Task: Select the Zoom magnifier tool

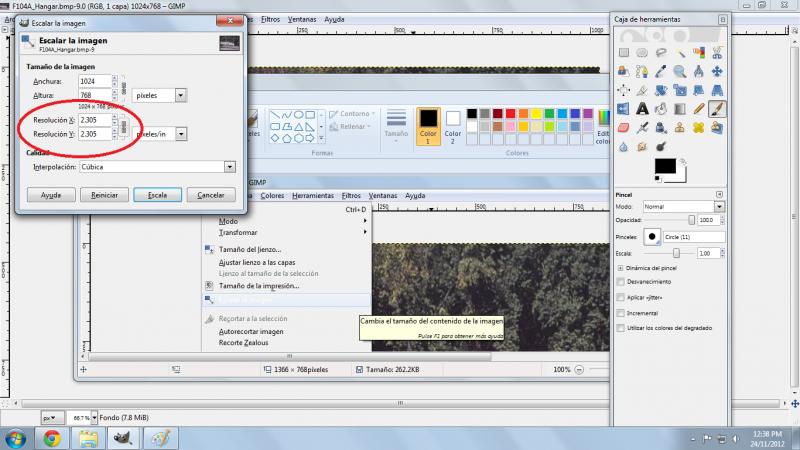Action: pyautogui.click(x=680, y=71)
